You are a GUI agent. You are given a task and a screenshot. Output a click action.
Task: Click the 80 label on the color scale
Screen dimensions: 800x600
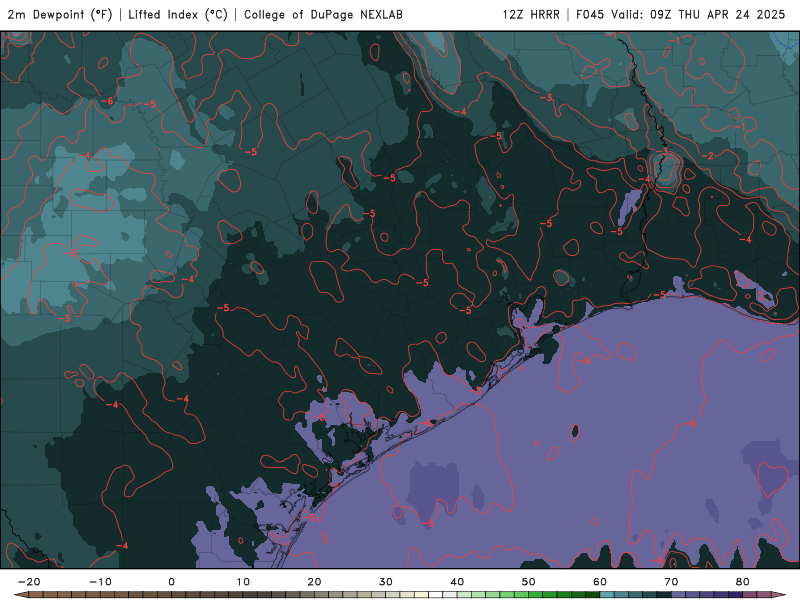tap(743, 582)
